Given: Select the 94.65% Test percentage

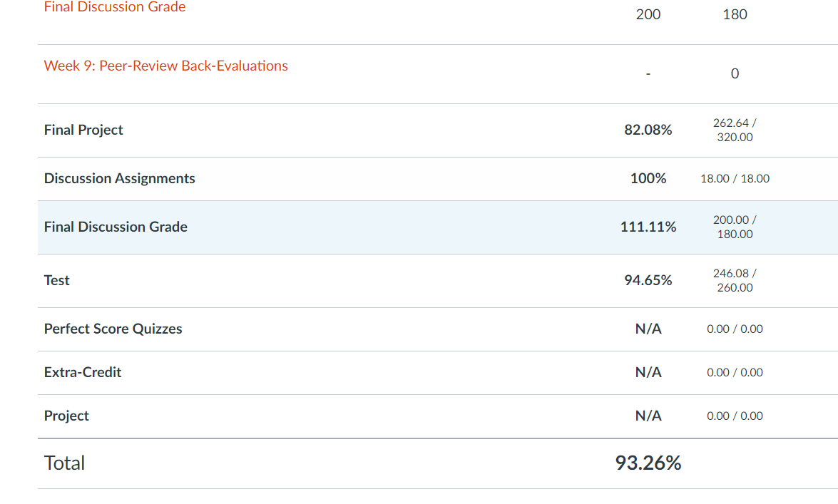Looking at the screenshot, I should click(648, 280).
